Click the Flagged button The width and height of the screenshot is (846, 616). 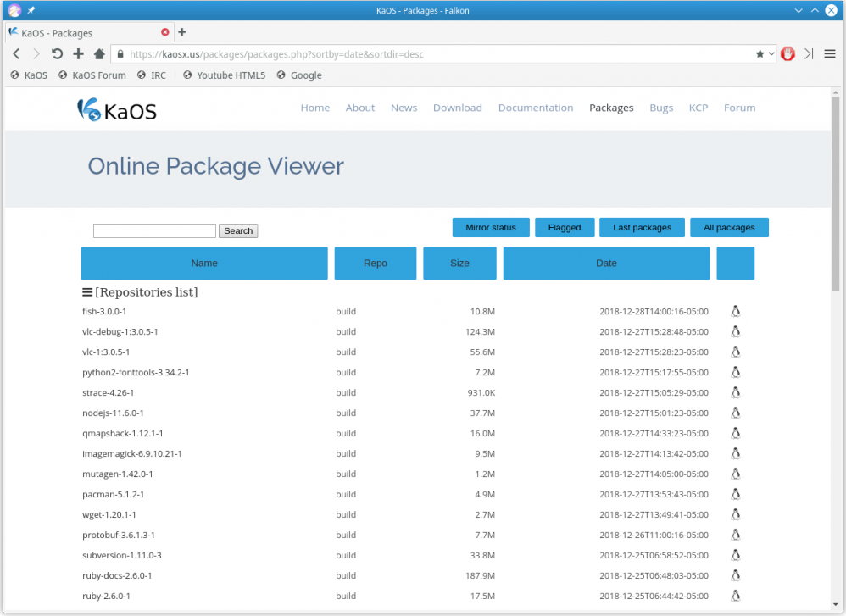pos(565,228)
